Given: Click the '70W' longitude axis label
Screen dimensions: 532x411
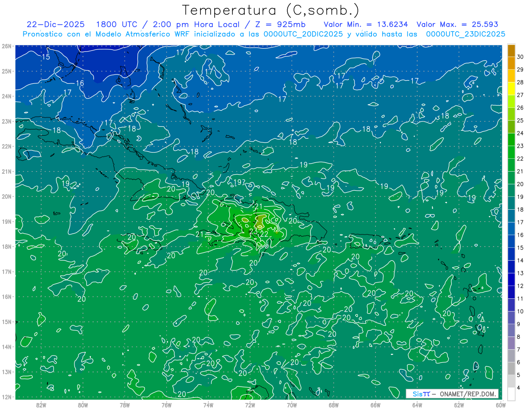Looking at the screenshot, I should (x=292, y=405).
